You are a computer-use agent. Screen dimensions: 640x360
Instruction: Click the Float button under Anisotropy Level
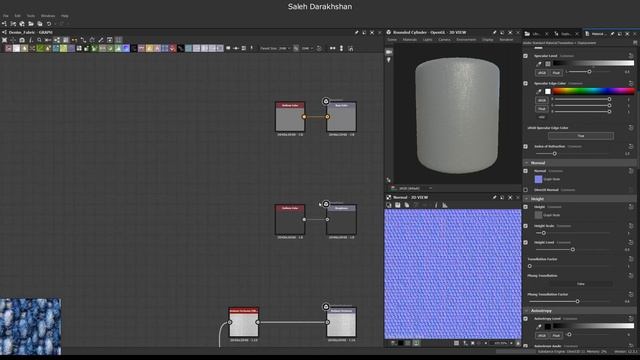[x=556, y=336]
